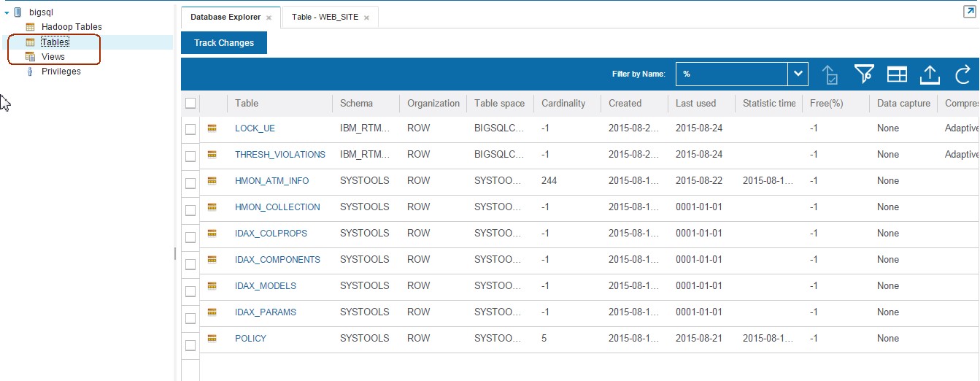Check the IDAX_PARAMS row checkbox
This screenshot has height=381, width=980.
pyautogui.click(x=190, y=318)
